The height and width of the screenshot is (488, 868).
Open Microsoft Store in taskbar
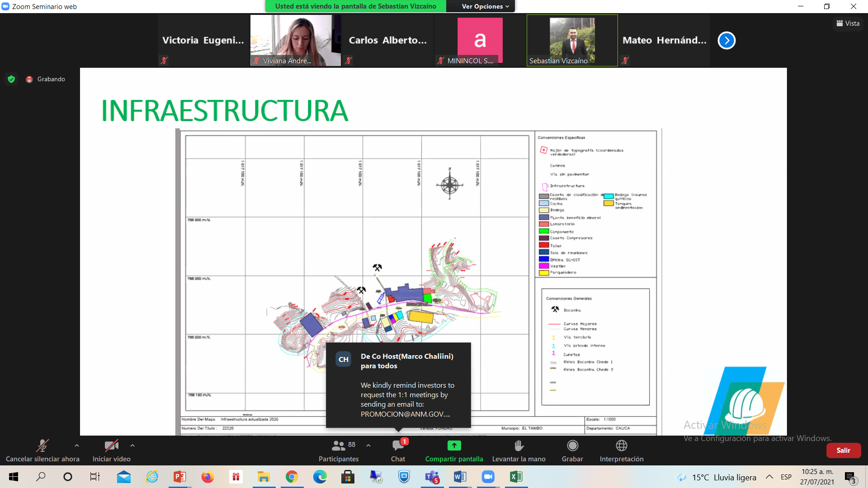tap(348, 477)
